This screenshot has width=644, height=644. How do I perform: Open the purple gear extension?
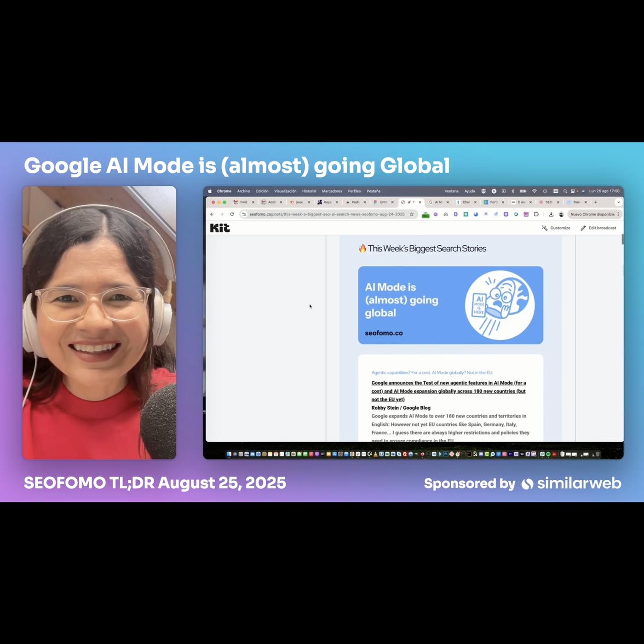click(x=436, y=214)
